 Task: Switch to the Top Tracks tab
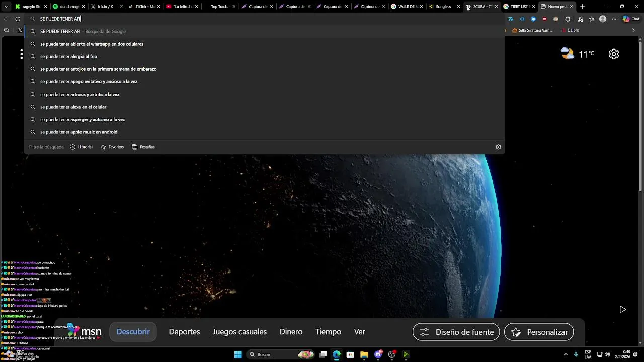(x=219, y=7)
